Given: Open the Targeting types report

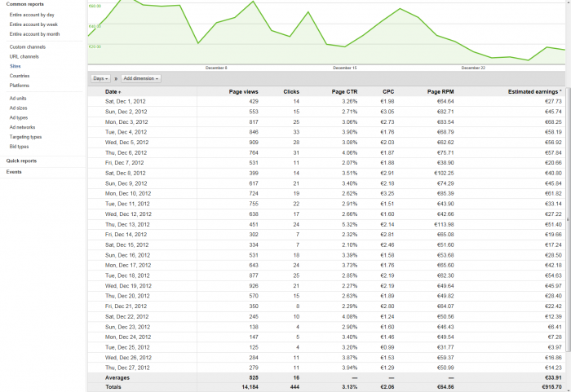Looking at the screenshot, I should click(x=25, y=137).
